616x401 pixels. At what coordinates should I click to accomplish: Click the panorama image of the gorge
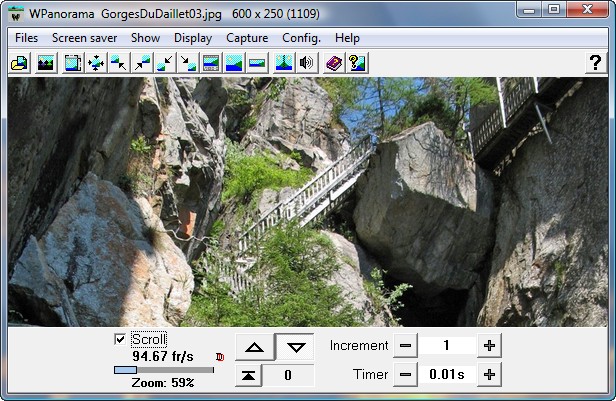(x=308, y=201)
